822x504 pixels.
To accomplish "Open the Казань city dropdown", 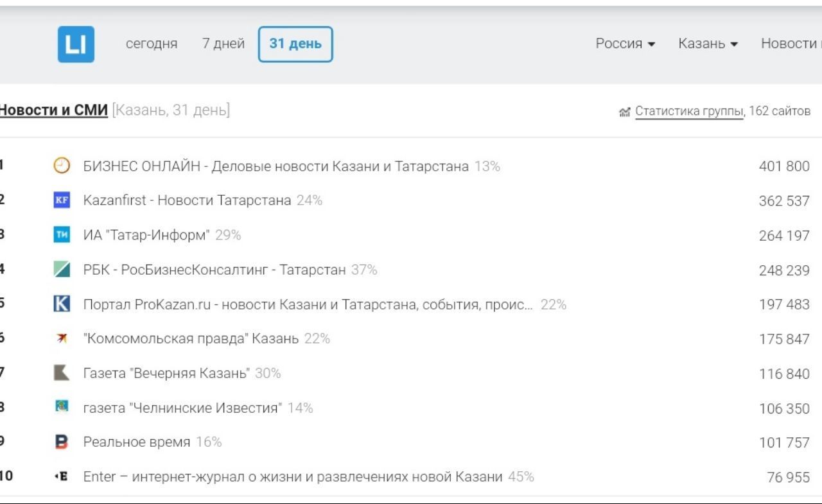I will tap(708, 44).
